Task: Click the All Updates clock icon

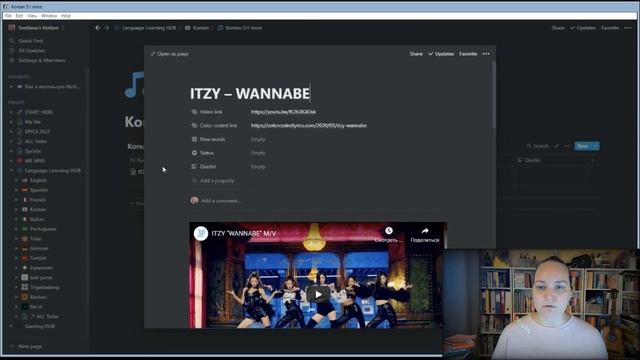Action: [x=12, y=51]
